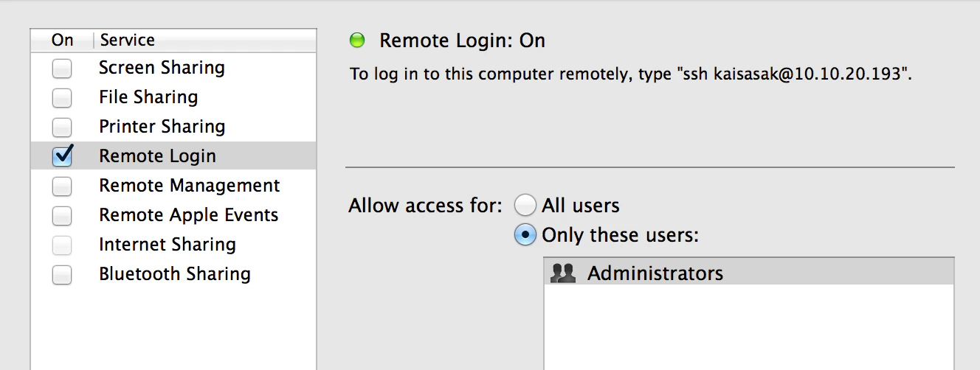
Task: Select the Screen Sharing service row
Action: (162, 68)
